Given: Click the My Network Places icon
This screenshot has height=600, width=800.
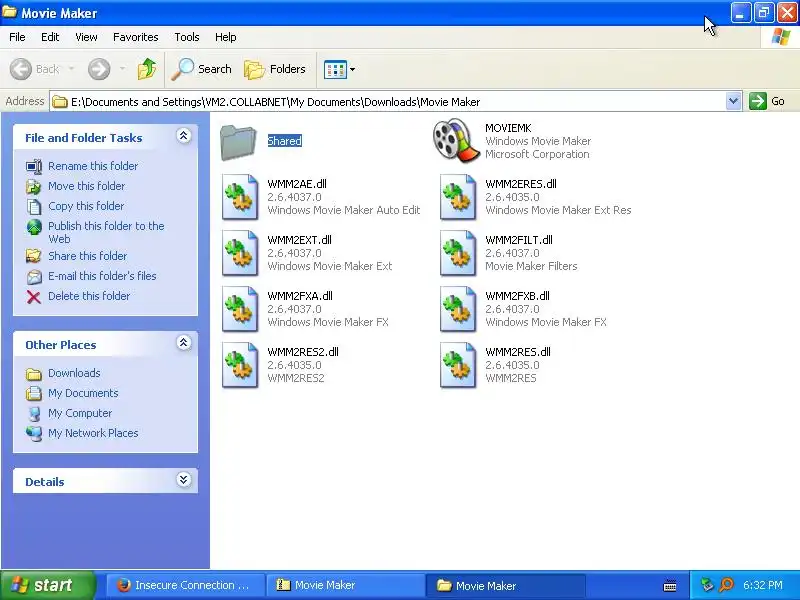Looking at the screenshot, I should coord(34,434).
